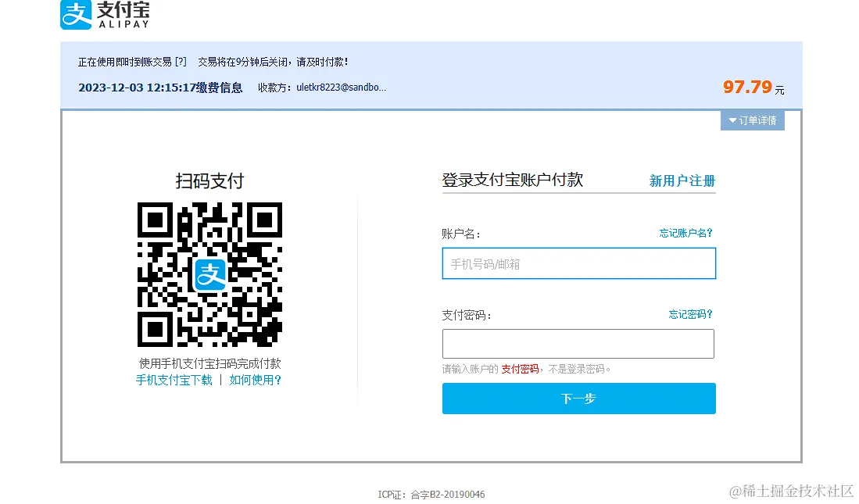Click the payee text uletkr8223@sandbo...
Screen dimensions: 859x504
pos(342,87)
